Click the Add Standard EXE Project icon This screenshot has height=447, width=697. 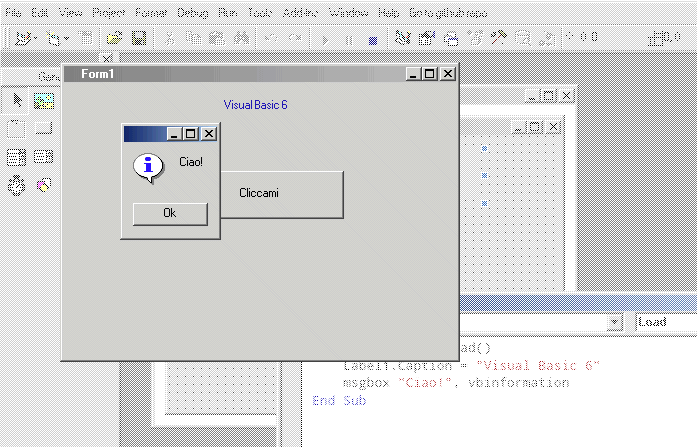point(22,38)
